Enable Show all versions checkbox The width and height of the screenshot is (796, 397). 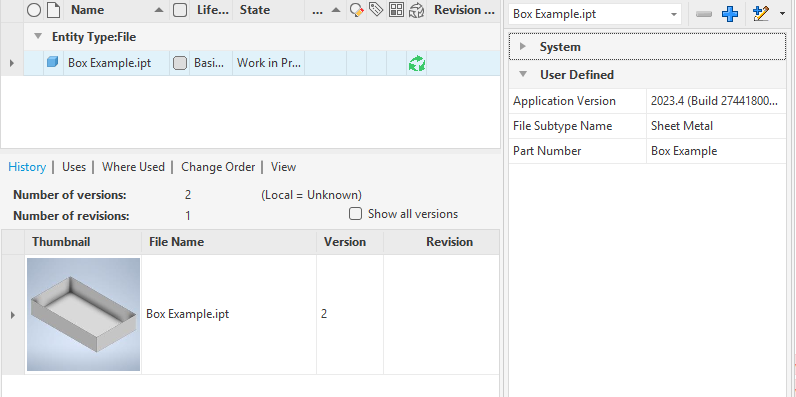355,214
